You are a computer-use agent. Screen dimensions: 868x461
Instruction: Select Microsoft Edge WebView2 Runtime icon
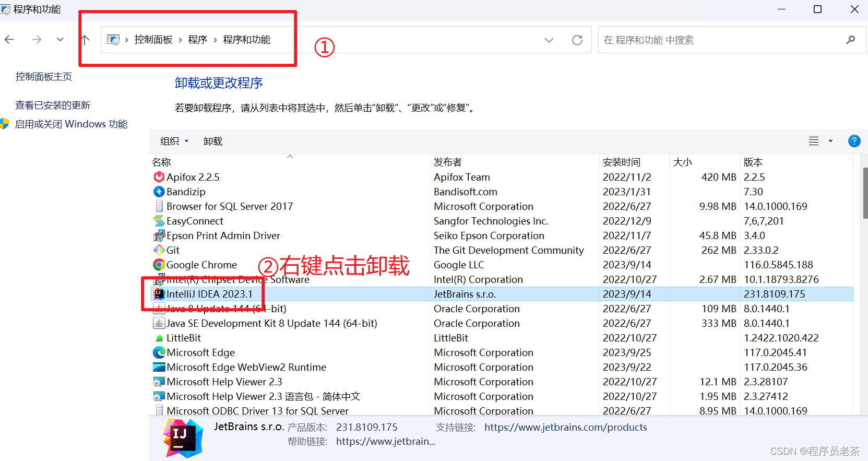point(159,367)
